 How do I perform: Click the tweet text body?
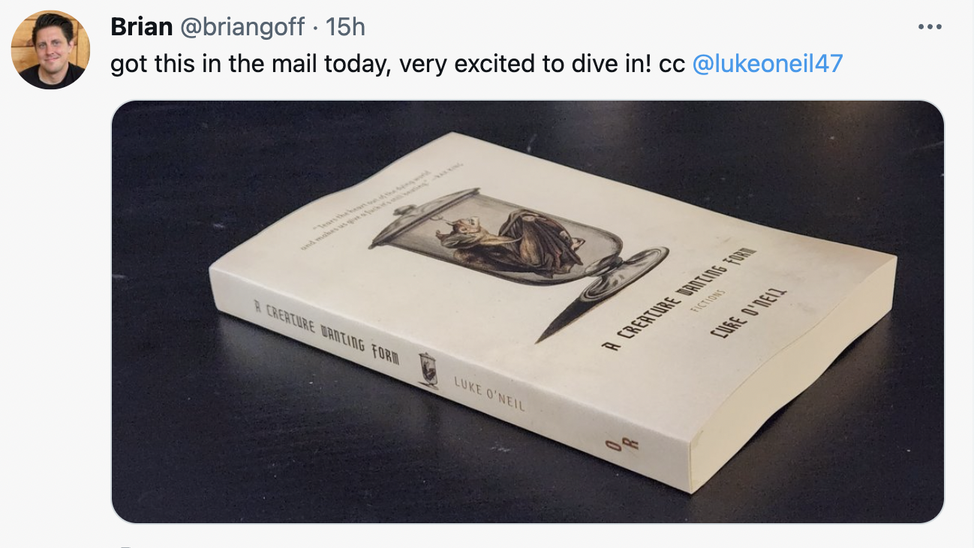click(x=476, y=65)
